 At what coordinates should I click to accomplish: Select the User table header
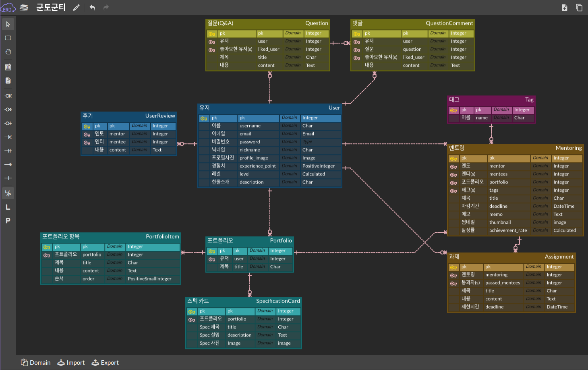click(x=270, y=108)
